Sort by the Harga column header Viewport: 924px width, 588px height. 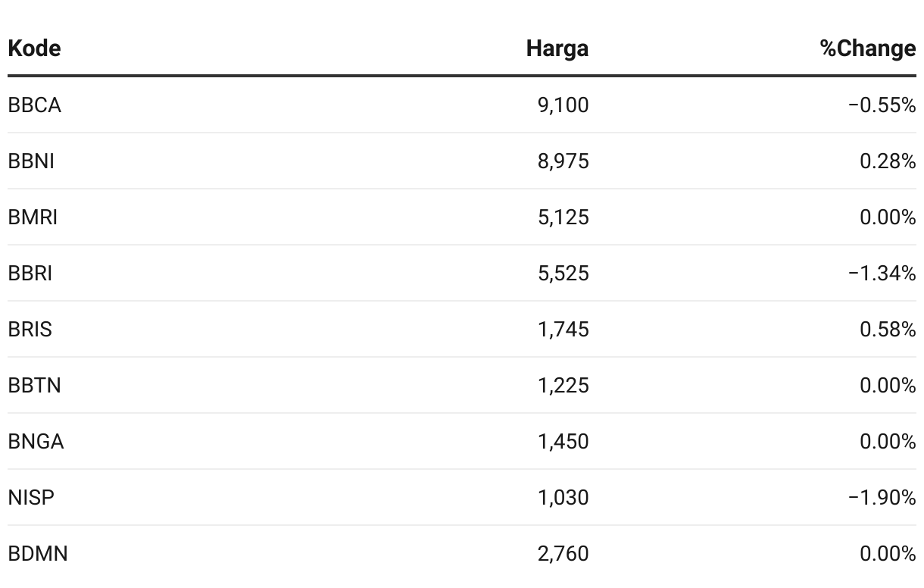(557, 48)
